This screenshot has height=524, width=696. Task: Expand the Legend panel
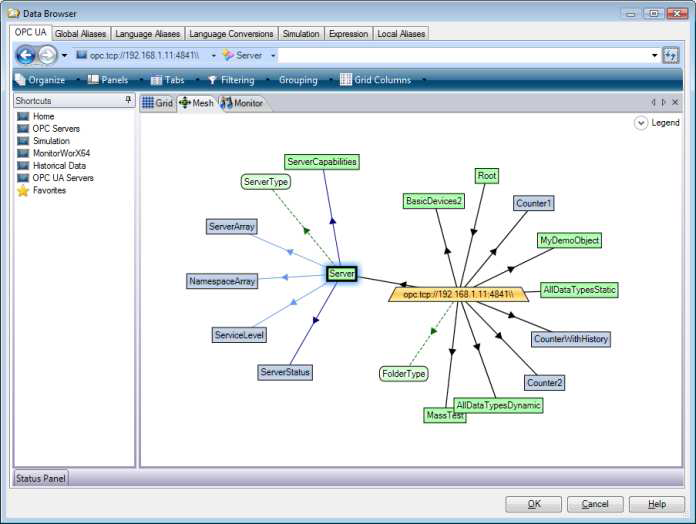coord(641,123)
